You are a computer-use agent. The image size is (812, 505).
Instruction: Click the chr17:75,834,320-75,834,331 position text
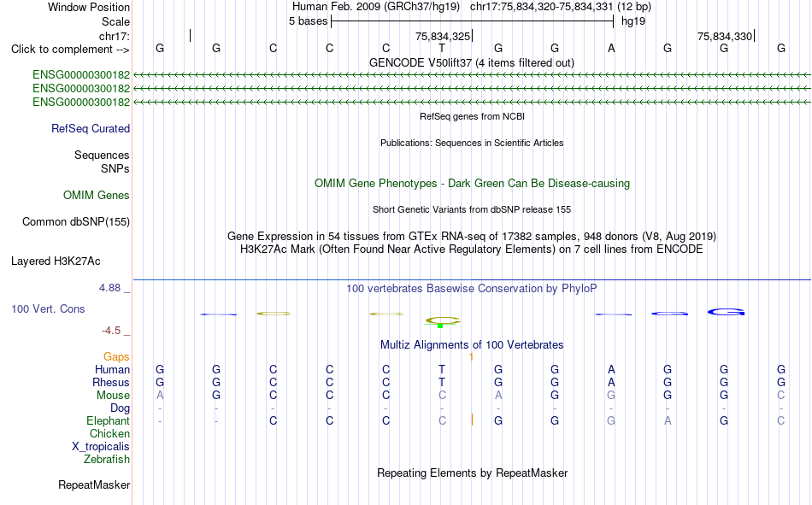point(541,7)
